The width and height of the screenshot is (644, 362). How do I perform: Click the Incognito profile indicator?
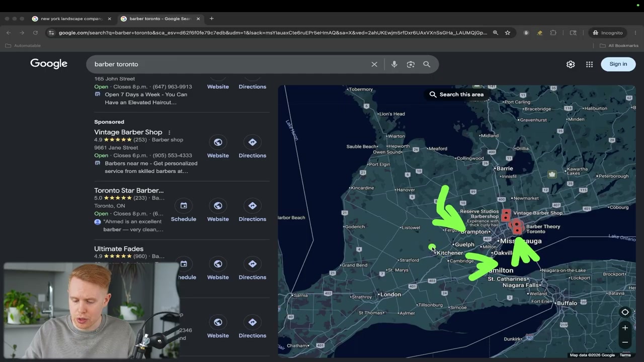tap(608, 33)
